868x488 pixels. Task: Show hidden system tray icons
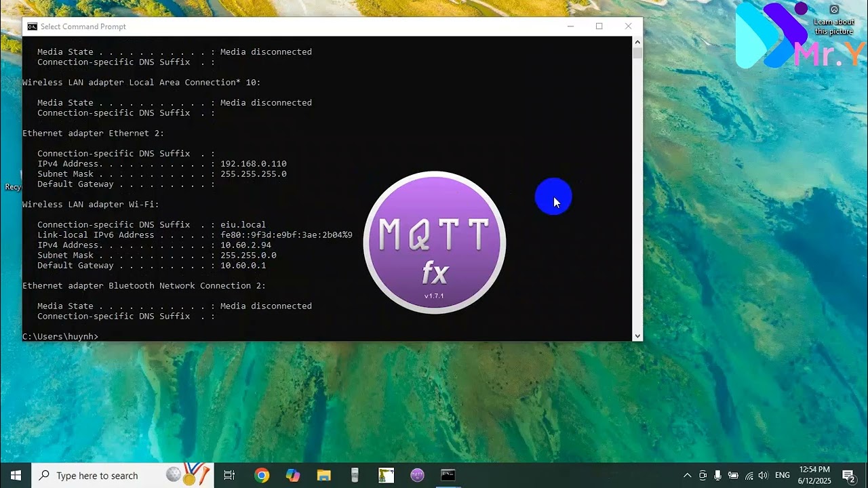[687, 475]
